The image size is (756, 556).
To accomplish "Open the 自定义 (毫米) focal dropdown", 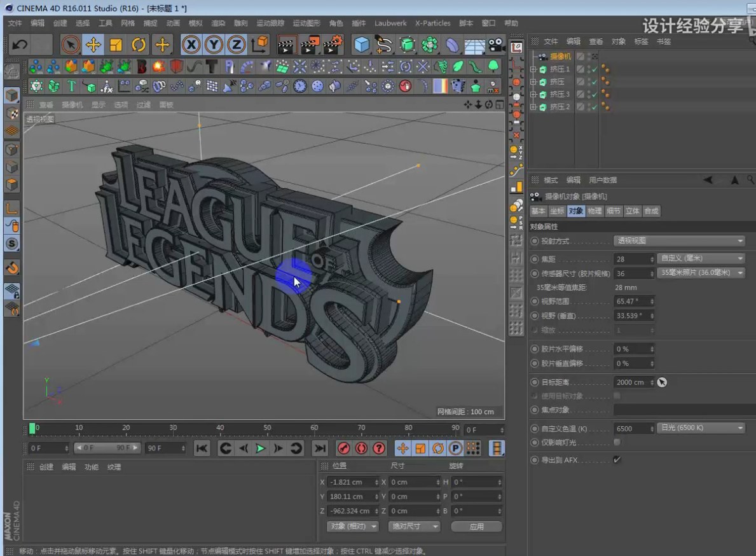I will tap(701, 258).
